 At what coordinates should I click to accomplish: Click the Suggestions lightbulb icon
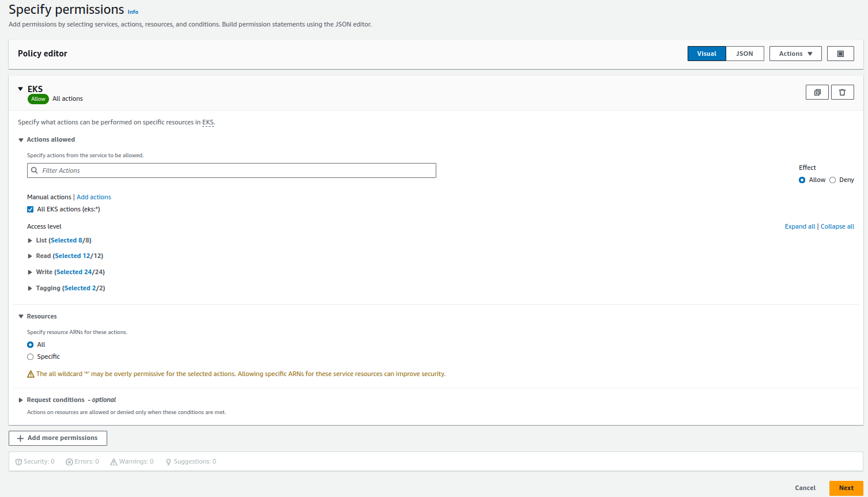(x=168, y=462)
